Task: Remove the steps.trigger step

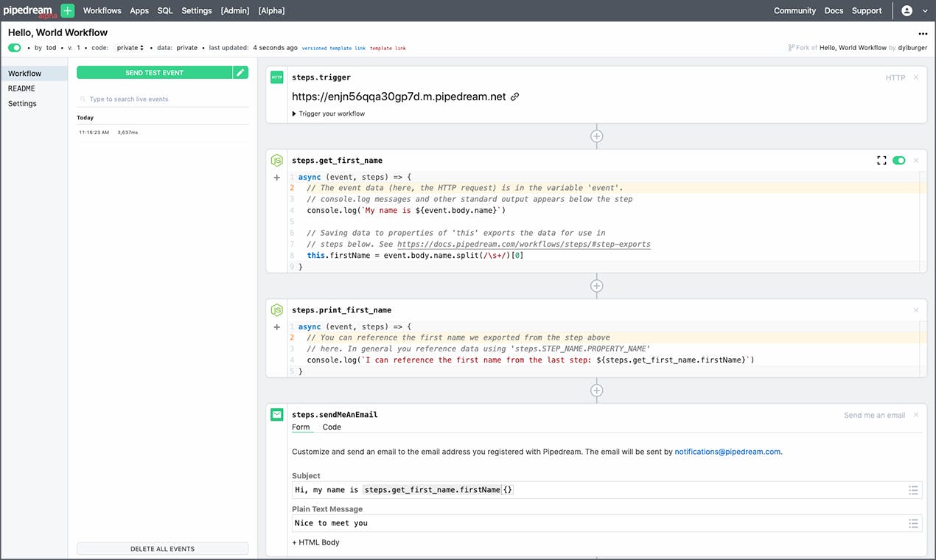Action: [916, 77]
